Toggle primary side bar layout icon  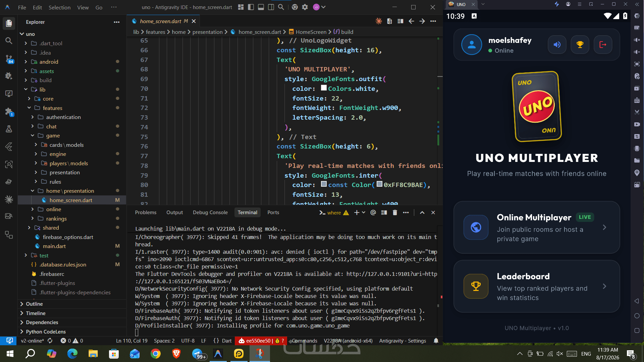click(251, 7)
